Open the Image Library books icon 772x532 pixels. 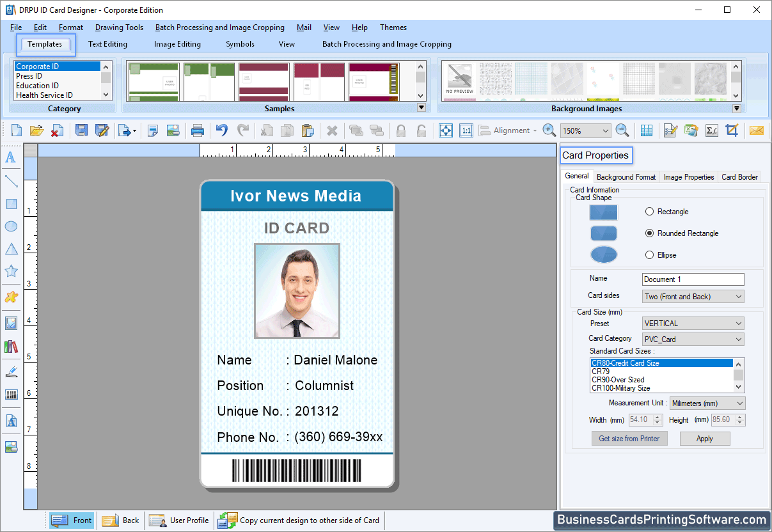[x=11, y=347]
